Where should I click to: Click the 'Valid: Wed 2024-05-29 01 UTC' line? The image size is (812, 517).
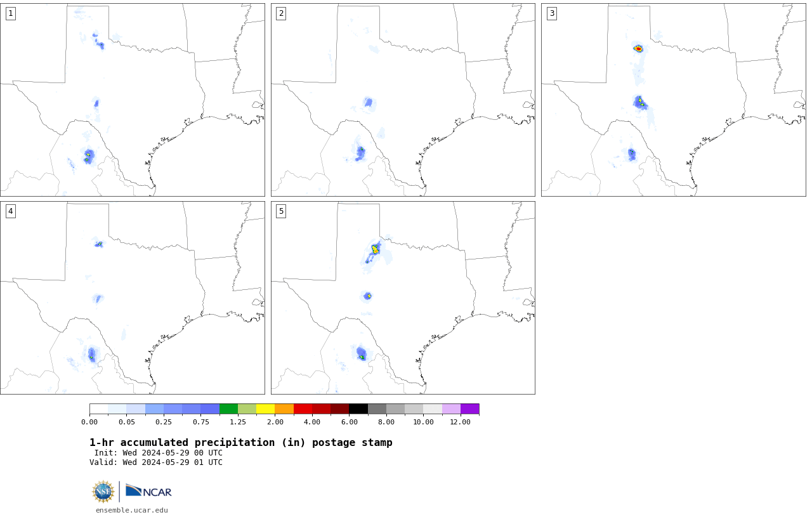pyautogui.click(x=156, y=462)
